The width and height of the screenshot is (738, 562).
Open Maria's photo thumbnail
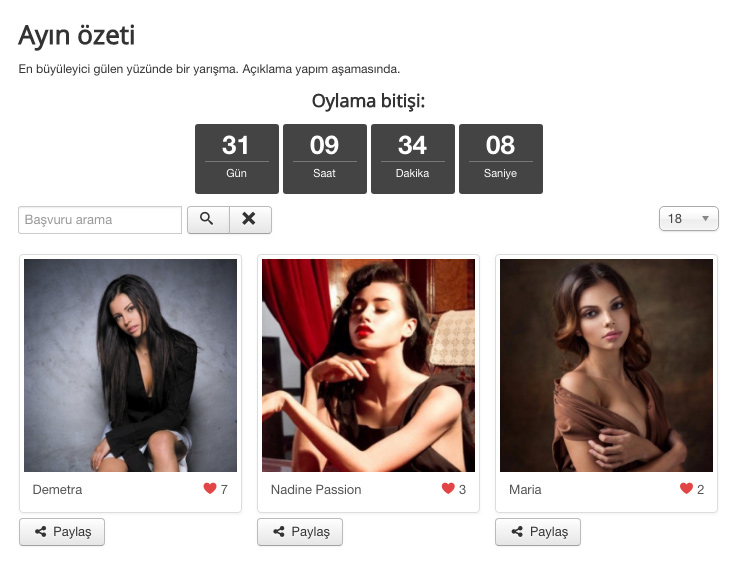pos(606,365)
